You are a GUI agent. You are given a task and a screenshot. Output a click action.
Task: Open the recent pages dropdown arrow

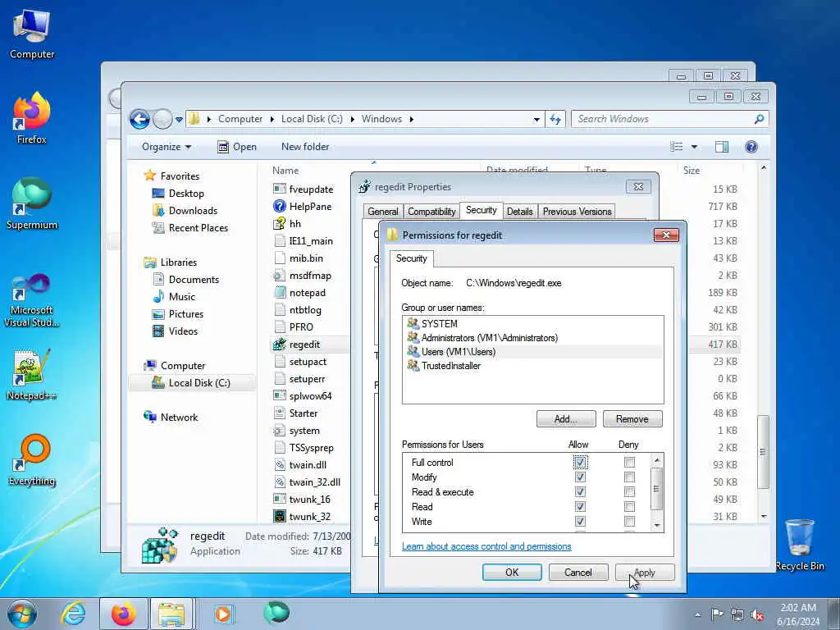[x=179, y=120]
